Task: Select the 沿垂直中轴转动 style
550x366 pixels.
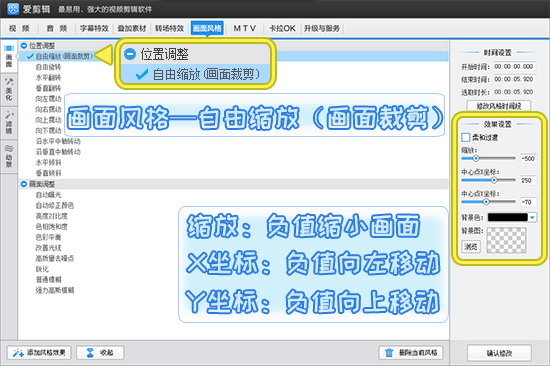Action: point(58,152)
